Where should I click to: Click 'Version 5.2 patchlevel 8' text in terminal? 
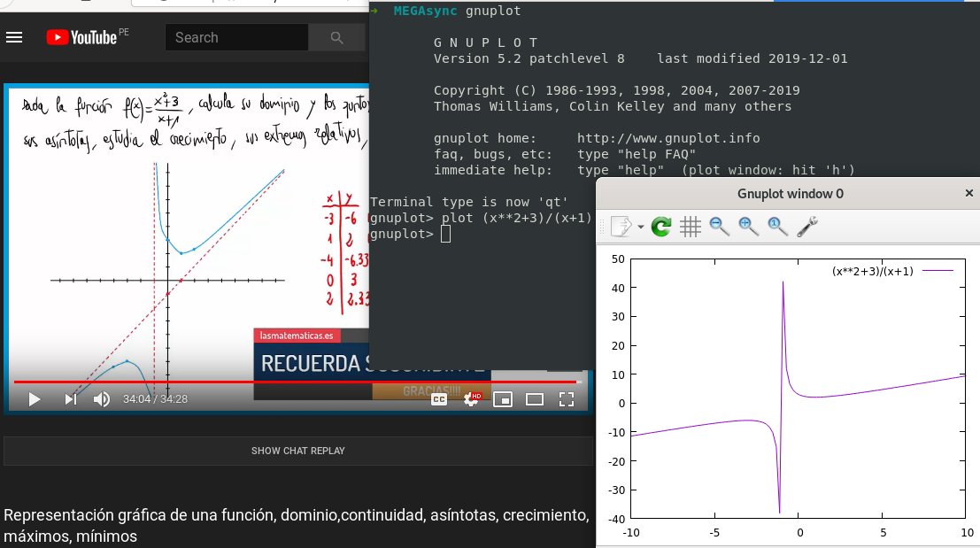(x=529, y=58)
